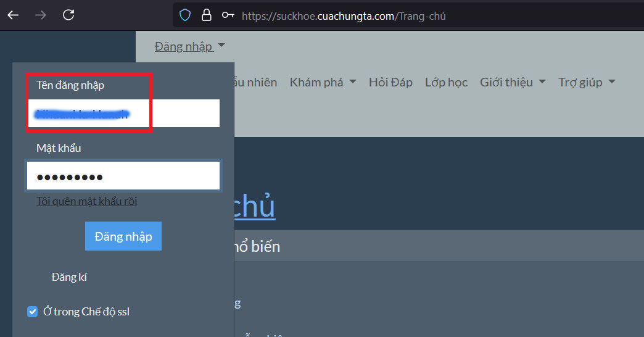Click the browser back arrow
The width and height of the screenshot is (644, 337).
point(13,15)
